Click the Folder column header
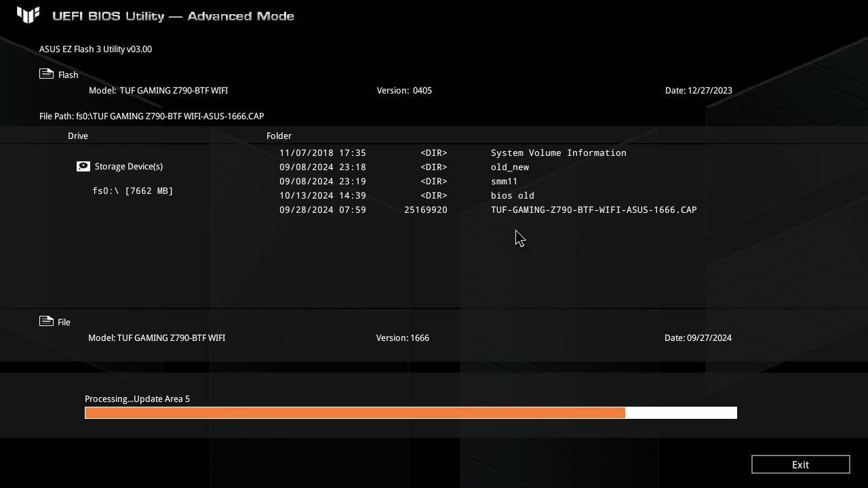868x488 pixels. point(279,136)
